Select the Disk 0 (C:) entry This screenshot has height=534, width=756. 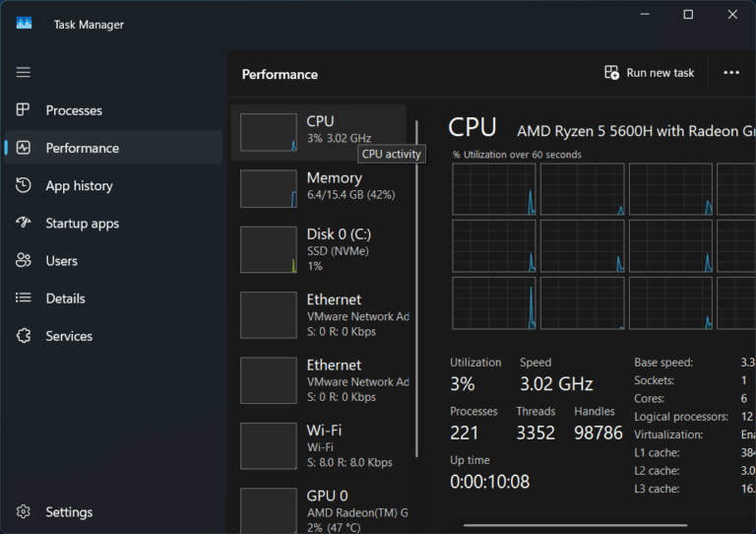318,249
